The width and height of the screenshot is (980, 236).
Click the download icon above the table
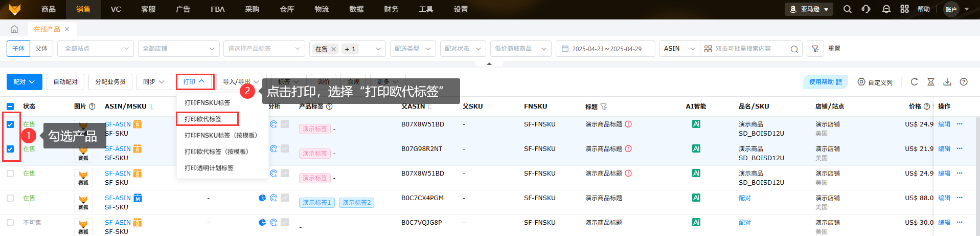947,82
